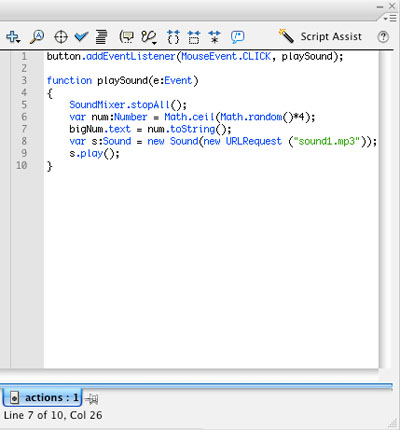
Task: Click 'SoundMixer.stopAll' on line 5
Action: [x=120, y=105]
